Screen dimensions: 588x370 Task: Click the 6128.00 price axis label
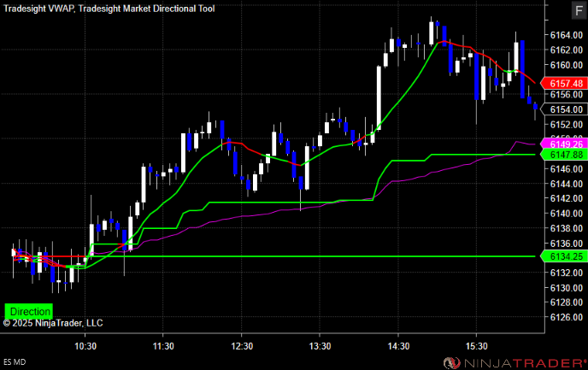tap(567, 302)
